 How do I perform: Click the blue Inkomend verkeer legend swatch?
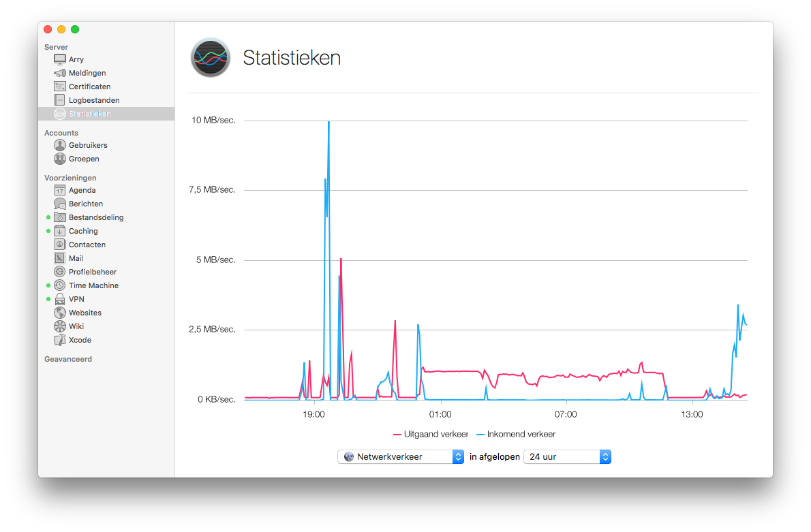(480, 435)
